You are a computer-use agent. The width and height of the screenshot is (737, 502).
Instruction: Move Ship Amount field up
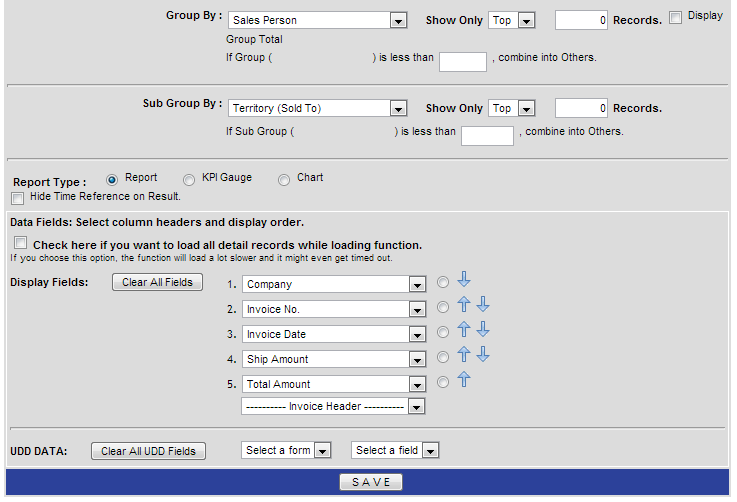click(x=463, y=356)
